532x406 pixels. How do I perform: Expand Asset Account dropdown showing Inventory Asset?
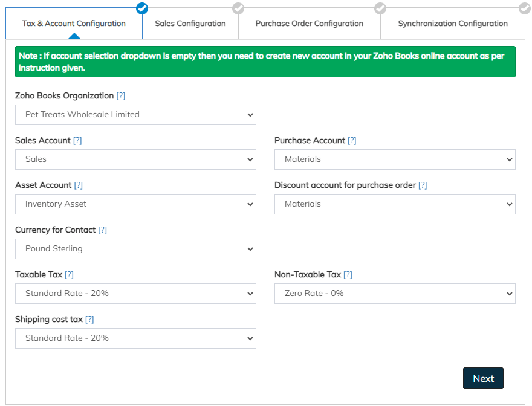(x=135, y=204)
